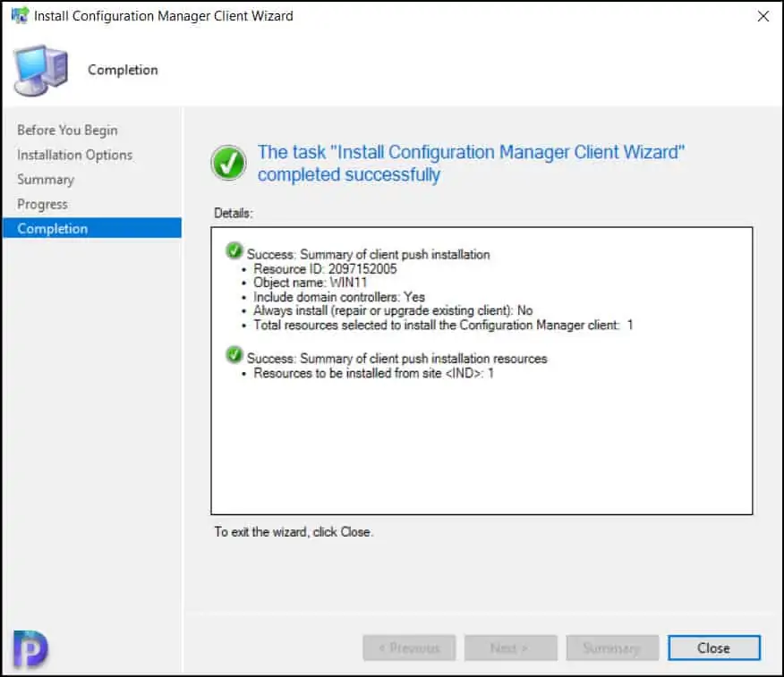Viewport: 784px width, 677px height.
Task: Select the highlighted Completion step
Action: 53,229
